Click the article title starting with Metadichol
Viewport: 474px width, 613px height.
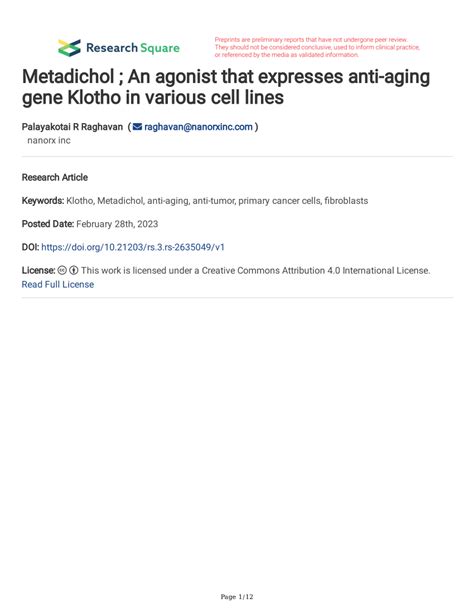226,87
